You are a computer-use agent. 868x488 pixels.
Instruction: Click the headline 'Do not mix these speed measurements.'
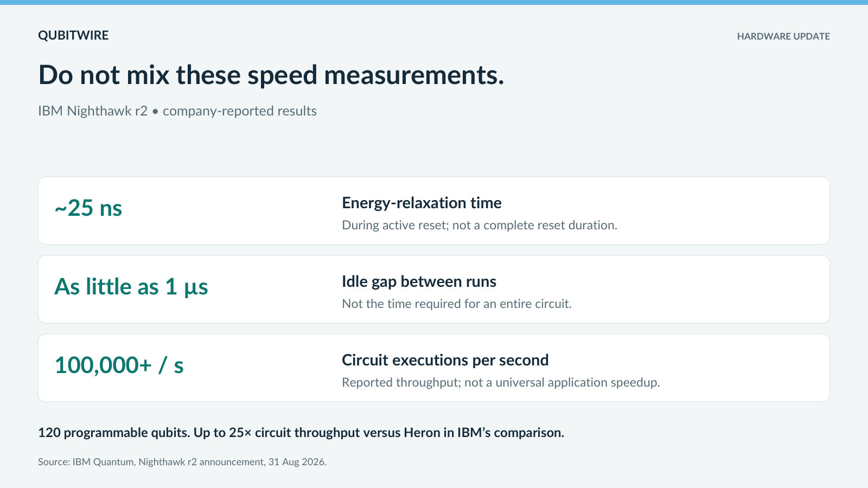(x=271, y=75)
